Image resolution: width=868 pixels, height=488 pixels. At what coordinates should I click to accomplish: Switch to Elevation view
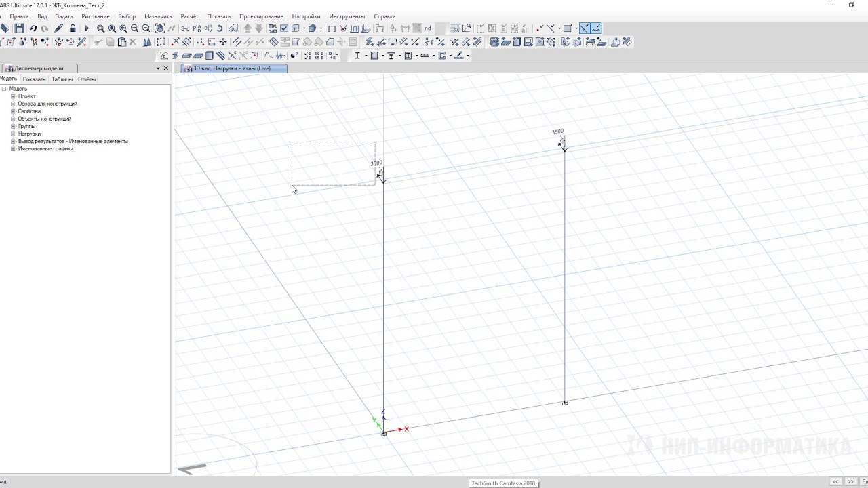pyautogui.click(x=208, y=28)
